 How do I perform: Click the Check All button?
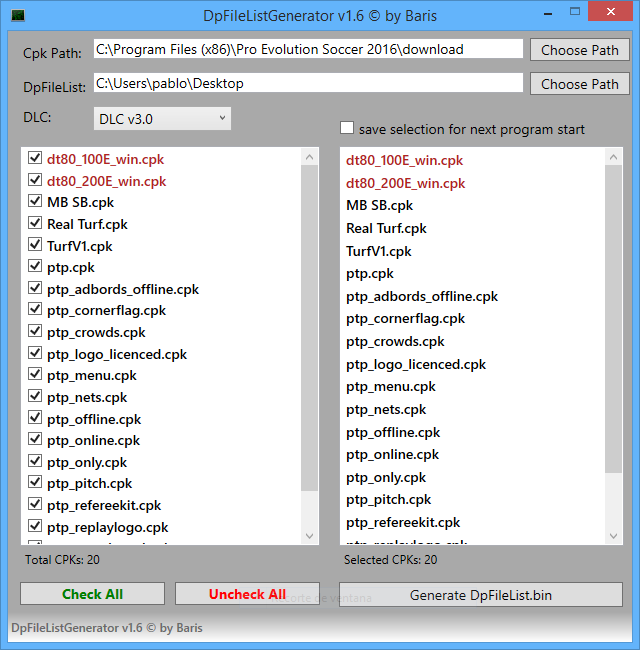point(92,594)
